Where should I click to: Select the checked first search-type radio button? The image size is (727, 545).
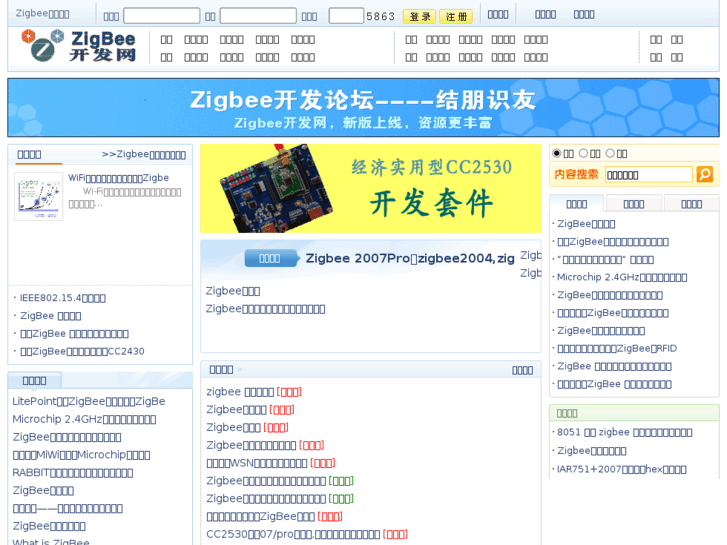click(x=557, y=153)
